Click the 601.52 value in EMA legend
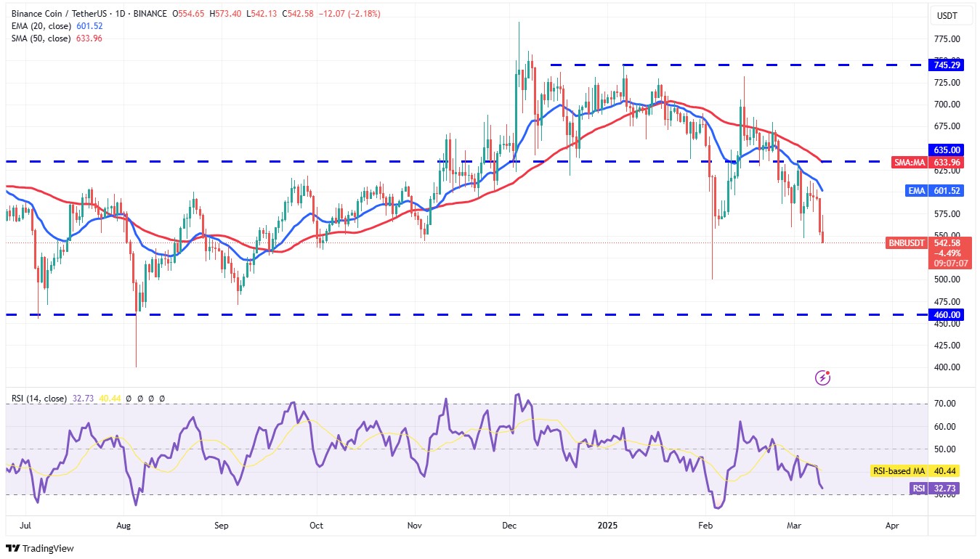 89,26
